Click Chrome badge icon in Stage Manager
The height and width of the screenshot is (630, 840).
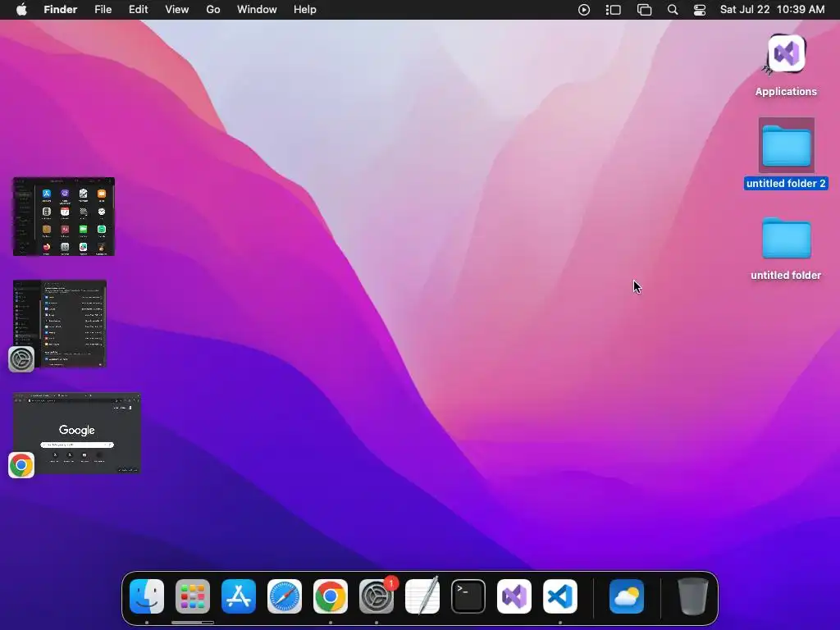coord(21,465)
